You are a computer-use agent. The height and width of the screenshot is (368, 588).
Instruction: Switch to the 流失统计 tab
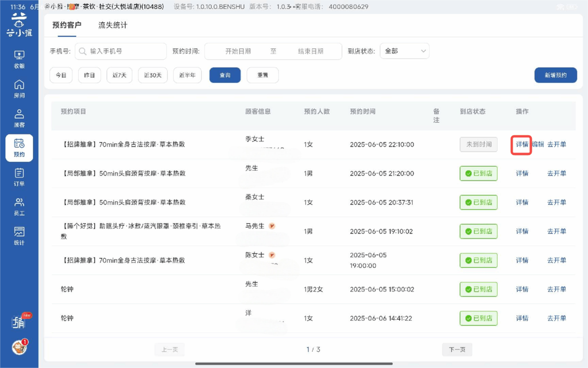(x=113, y=25)
